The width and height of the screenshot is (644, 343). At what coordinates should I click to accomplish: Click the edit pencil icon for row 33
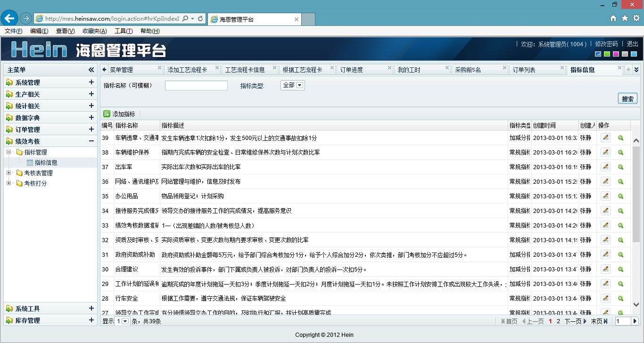tap(605, 226)
